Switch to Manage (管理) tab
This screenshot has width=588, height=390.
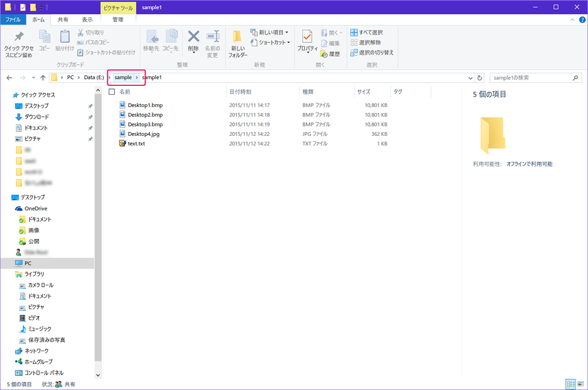pyautogui.click(x=118, y=19)
